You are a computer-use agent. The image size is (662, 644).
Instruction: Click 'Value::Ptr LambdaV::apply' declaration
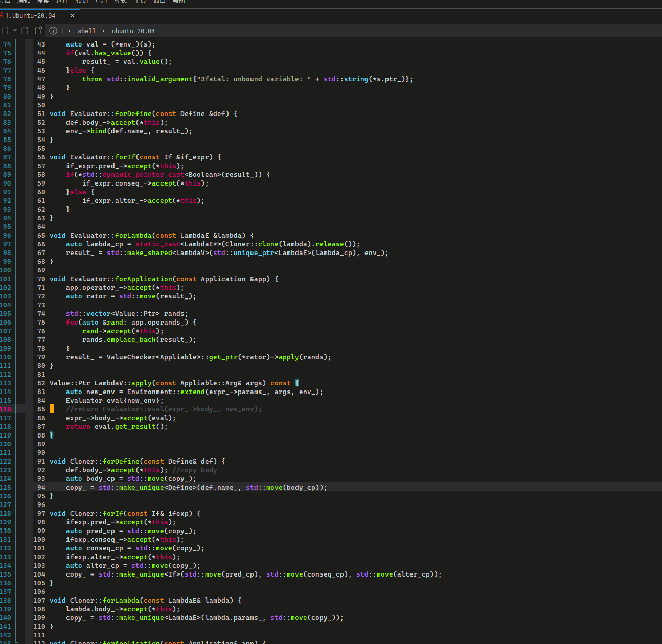click(174, 383)
